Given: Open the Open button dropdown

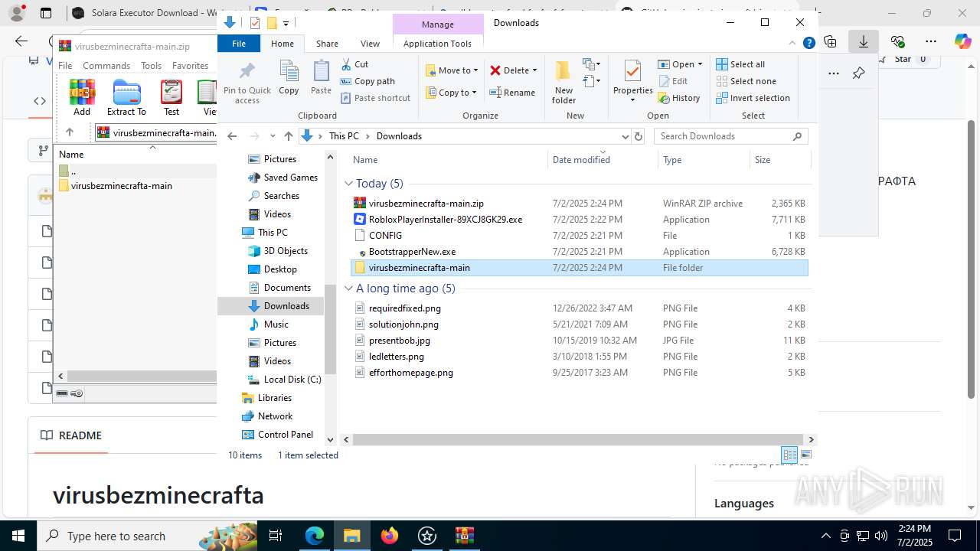Looking at the screenshot, I should [x=700, y=64].
